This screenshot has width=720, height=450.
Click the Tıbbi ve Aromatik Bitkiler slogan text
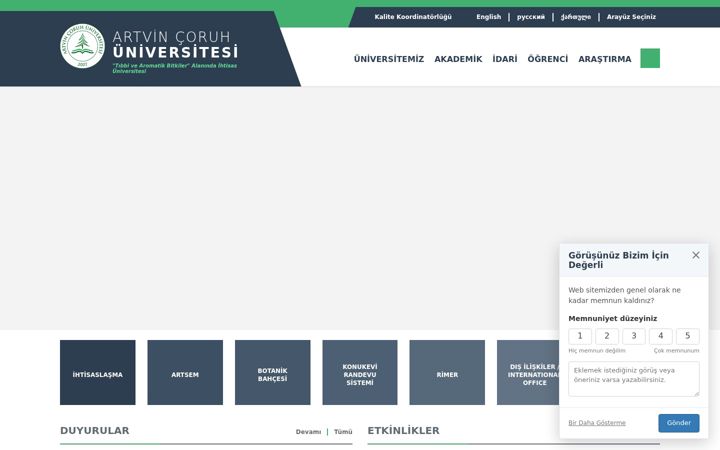(174, 68)
